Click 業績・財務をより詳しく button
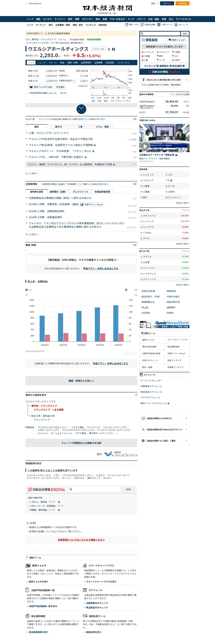The height and width of the screenshot is (644, 215). click(81, 381)
